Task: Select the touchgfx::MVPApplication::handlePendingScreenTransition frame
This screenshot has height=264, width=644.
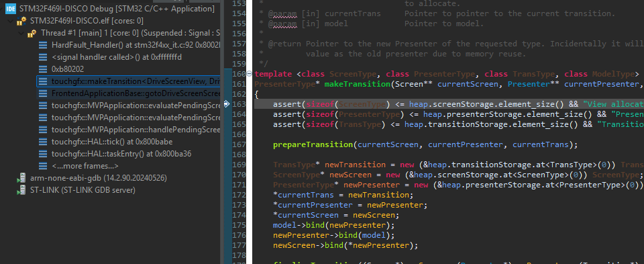Action: coord(136,130)
